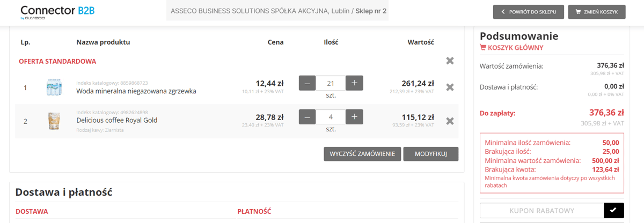Click DOSTAWA subsection label

click(32, 212)
